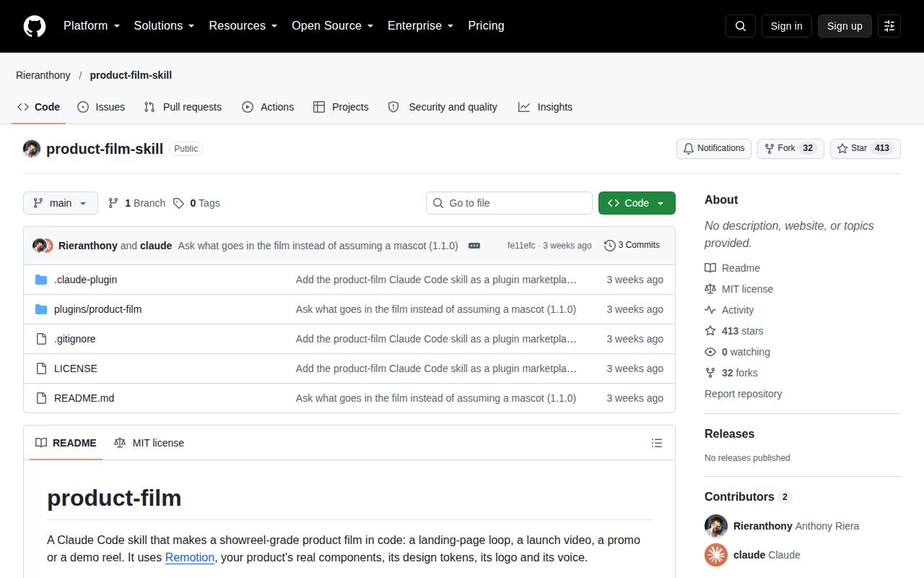924x578 pixels.
Task: Click claude author name in commit bar
Action: click(x=156, y=246)
